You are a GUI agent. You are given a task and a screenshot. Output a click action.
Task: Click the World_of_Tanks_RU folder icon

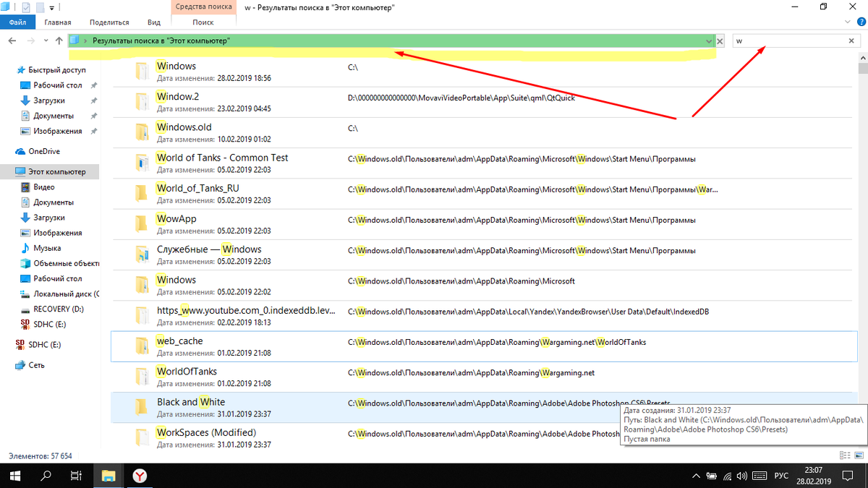pos(141,193)
